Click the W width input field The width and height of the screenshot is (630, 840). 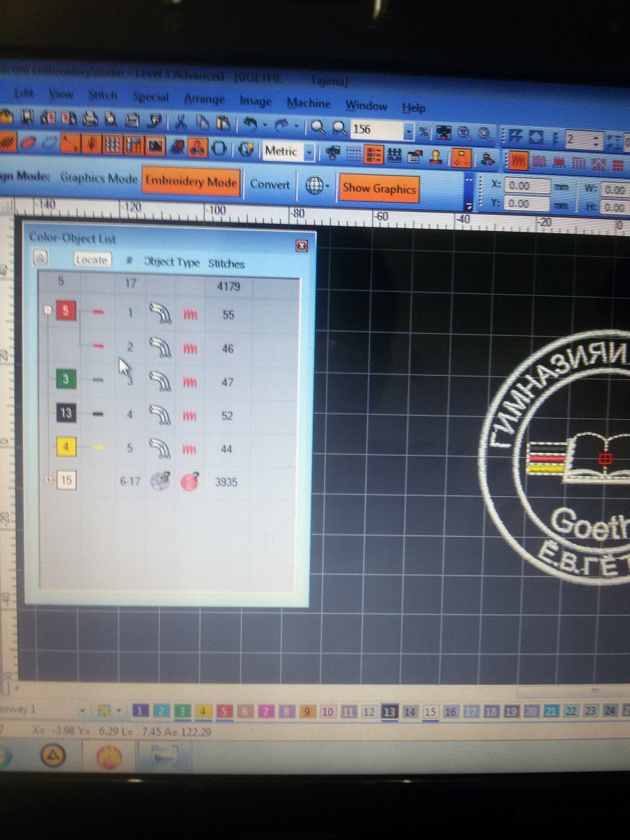(614, 190)
